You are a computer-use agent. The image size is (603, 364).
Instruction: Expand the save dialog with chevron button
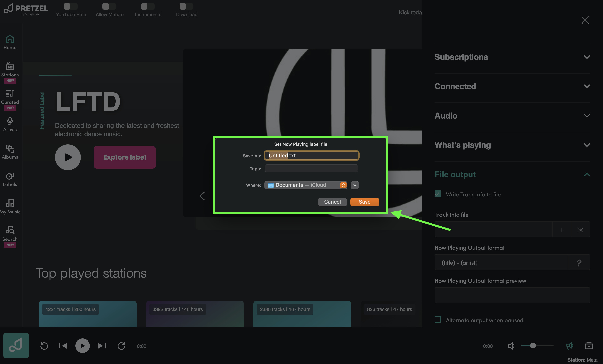pos(355,185)
